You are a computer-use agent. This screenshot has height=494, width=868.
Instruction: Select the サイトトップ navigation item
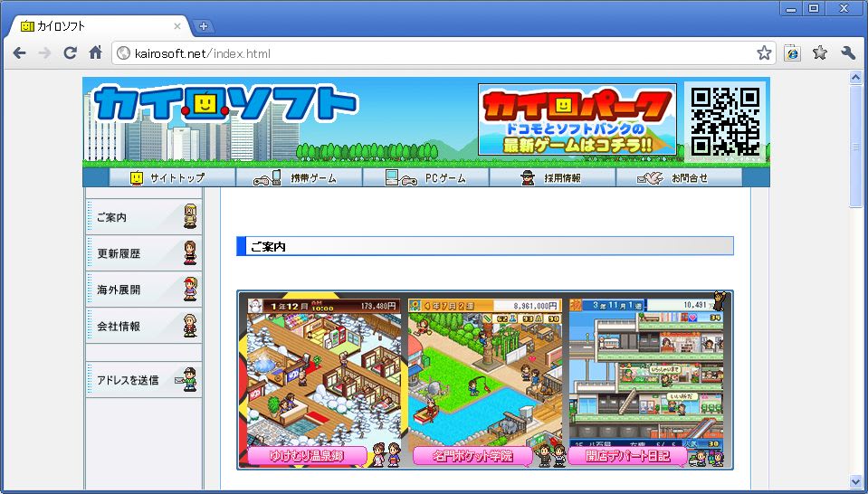[x=167, y=178]
